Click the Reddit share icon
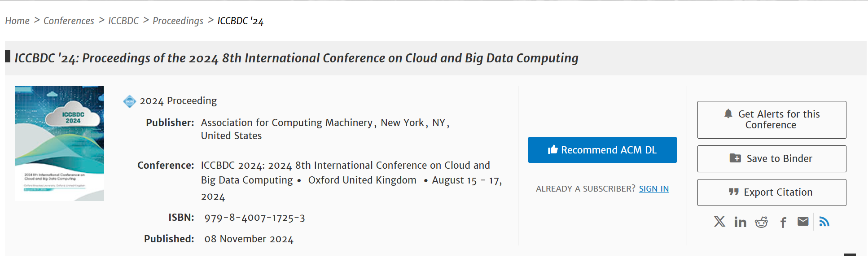Image resolution: width=868 pixels, height=280 pixels. [761, 222]
